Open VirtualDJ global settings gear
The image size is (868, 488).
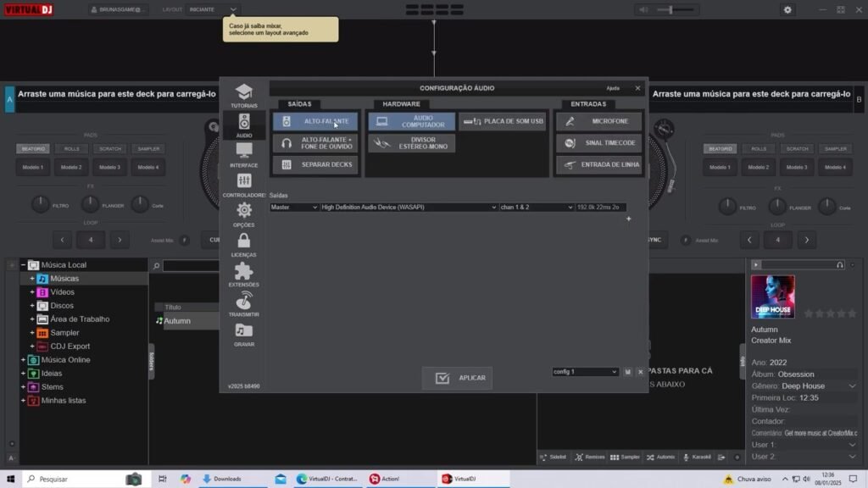coord(787,9)
